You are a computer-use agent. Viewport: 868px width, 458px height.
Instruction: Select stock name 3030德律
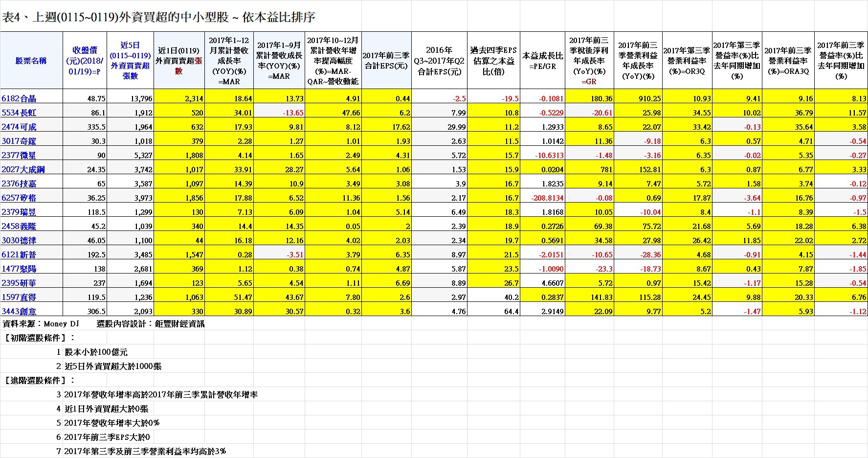(x=19, y=240)
